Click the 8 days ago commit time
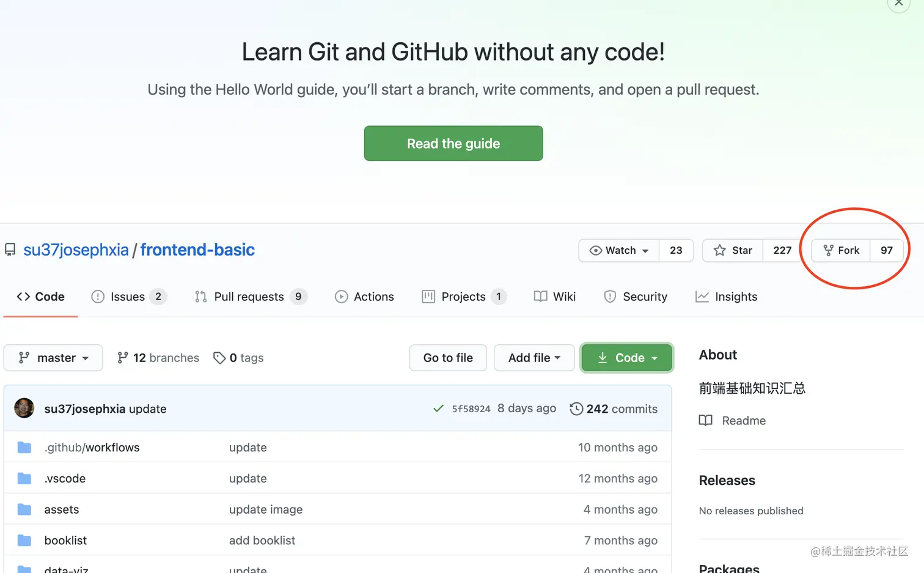Image resolution: width=924 pixels, height=573 pixels. coord(527,408)
